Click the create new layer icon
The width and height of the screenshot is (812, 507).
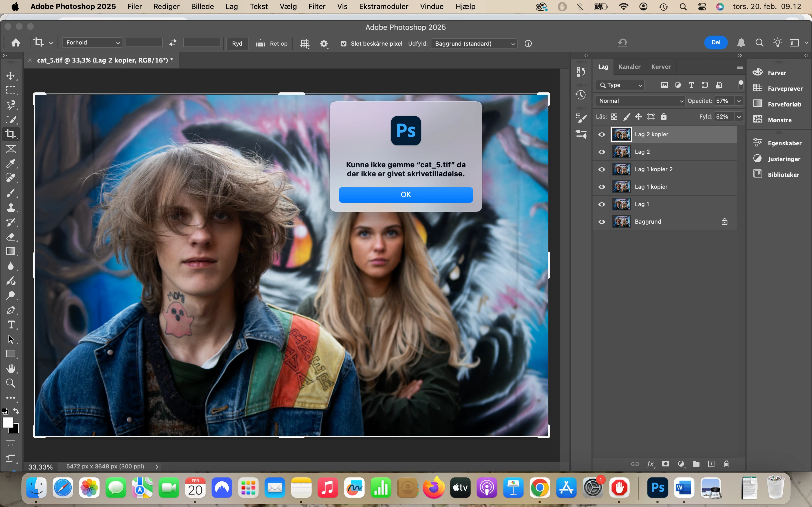click(x=711, y=464)
